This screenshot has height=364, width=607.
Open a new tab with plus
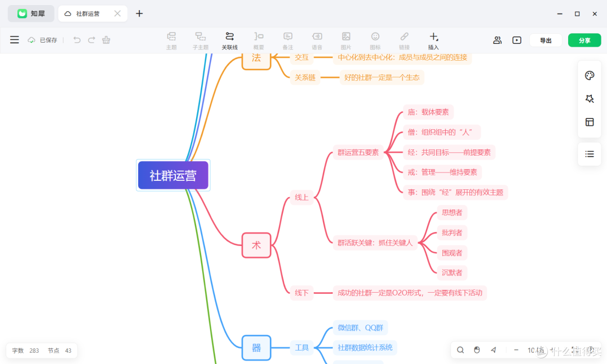tap(139, 13)
